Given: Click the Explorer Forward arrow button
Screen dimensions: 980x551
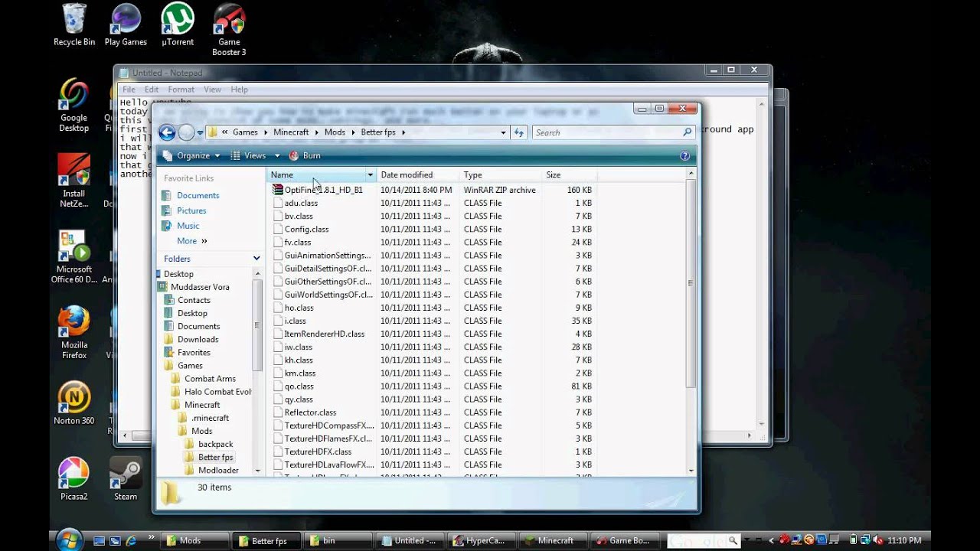Looking at the screenshot, I should coord(186,132).
